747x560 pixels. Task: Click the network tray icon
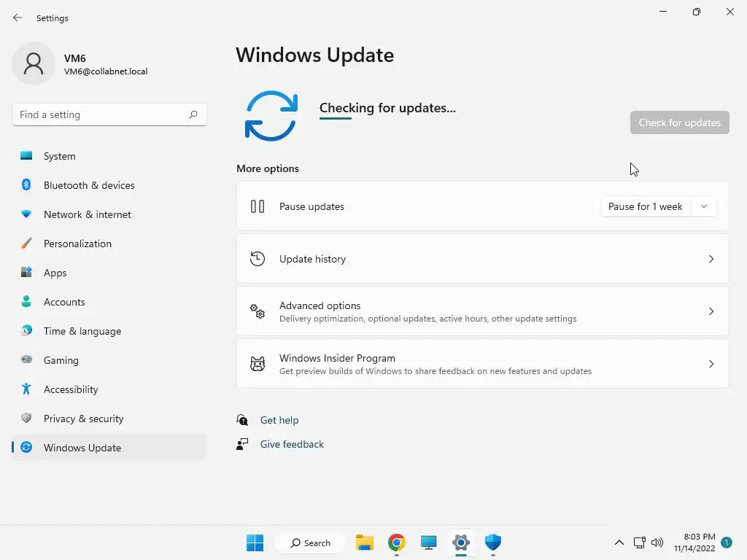639,542
